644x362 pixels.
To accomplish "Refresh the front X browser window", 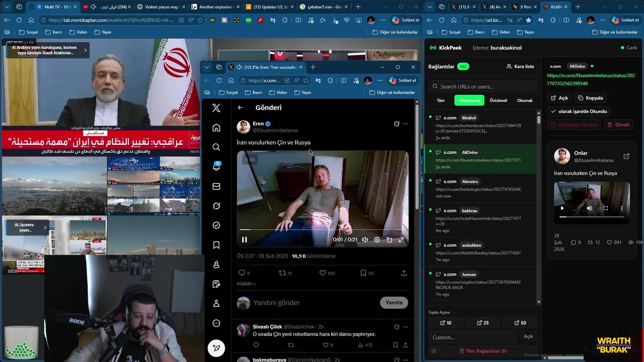I will tap(219, 80).
